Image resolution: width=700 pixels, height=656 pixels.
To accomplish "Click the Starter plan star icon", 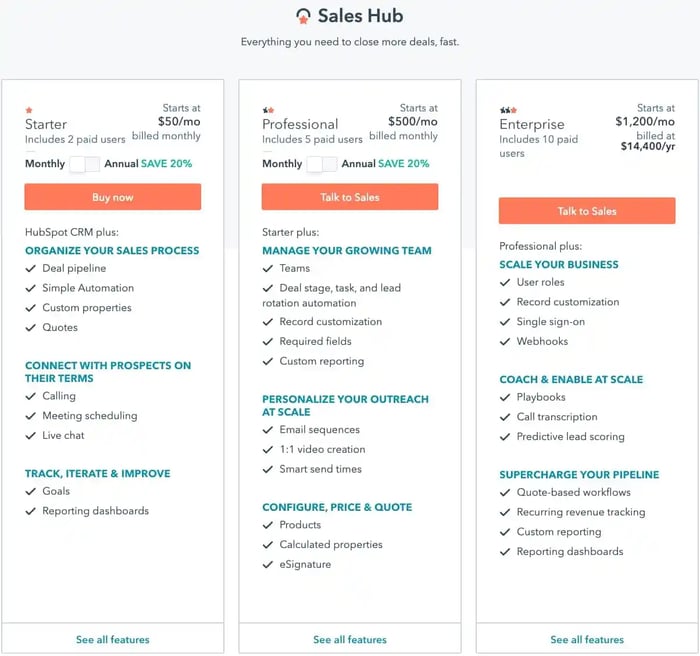I will click(x=29, y=110).
